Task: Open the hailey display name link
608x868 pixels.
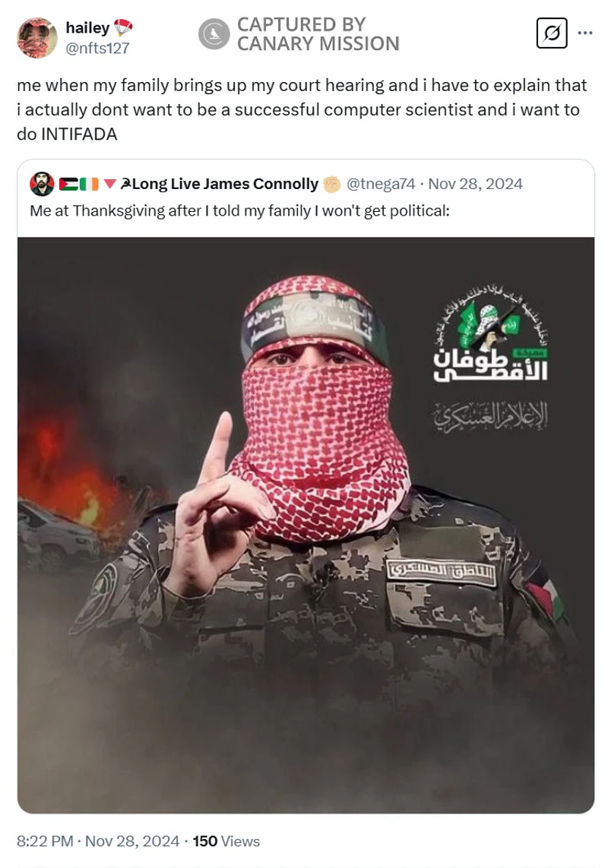Action: coord(87,27)
